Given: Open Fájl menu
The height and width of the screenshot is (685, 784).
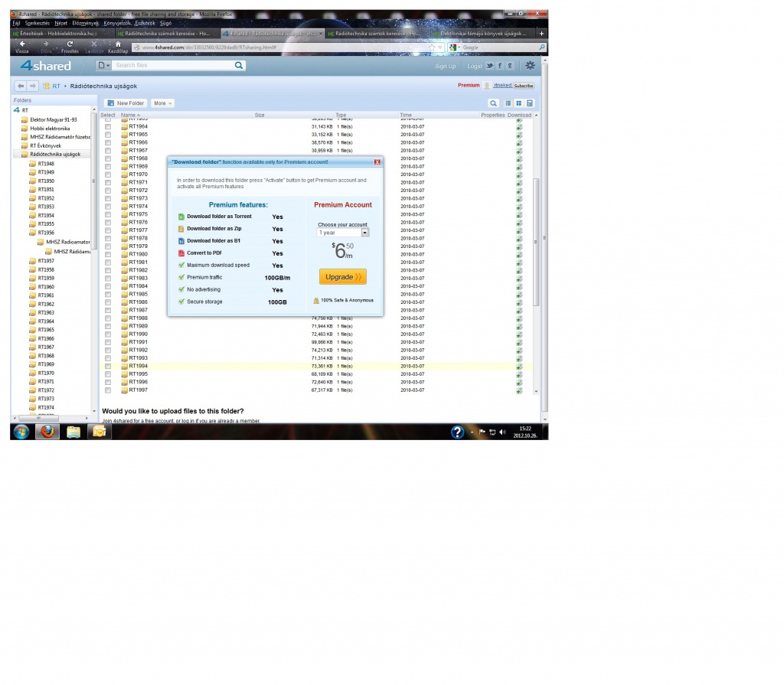Looking at the screenshot, I should pos(16,23).
